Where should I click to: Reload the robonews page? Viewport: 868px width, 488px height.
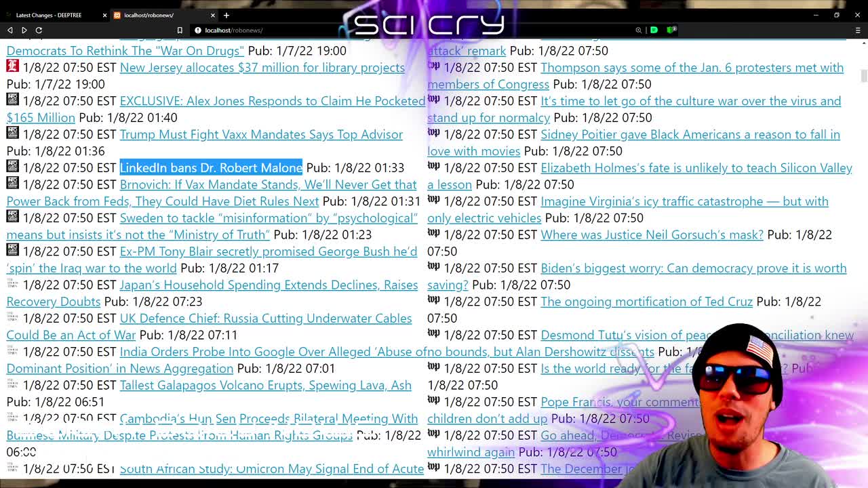click(x=39, y=30)
